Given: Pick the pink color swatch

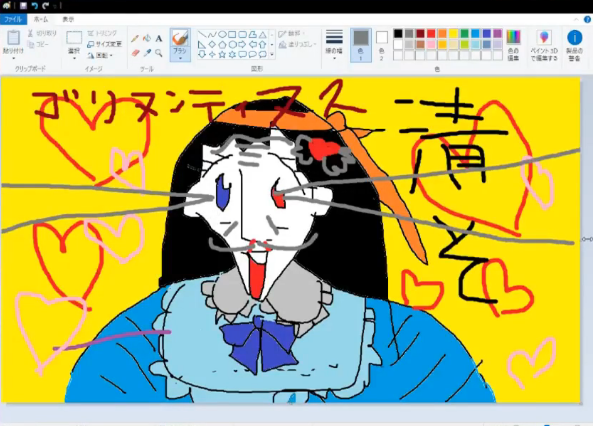Looking at the screenshot, I should (431, 45).
